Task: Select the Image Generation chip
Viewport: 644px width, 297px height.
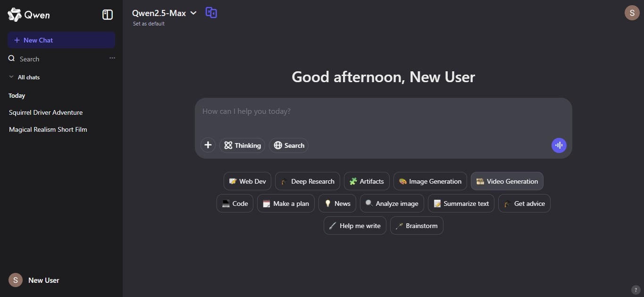Action: click(430, 181)
